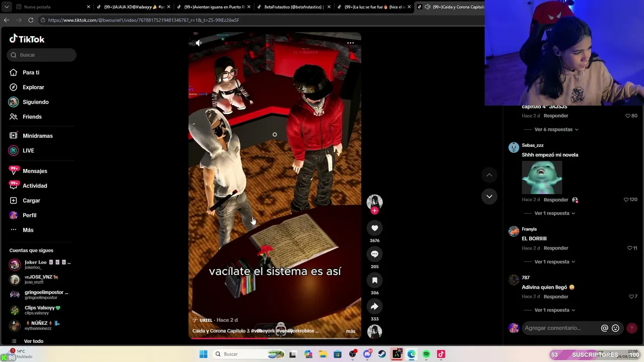
Task: Click the TikTok URL address bar
Action: tap(262, 20)
